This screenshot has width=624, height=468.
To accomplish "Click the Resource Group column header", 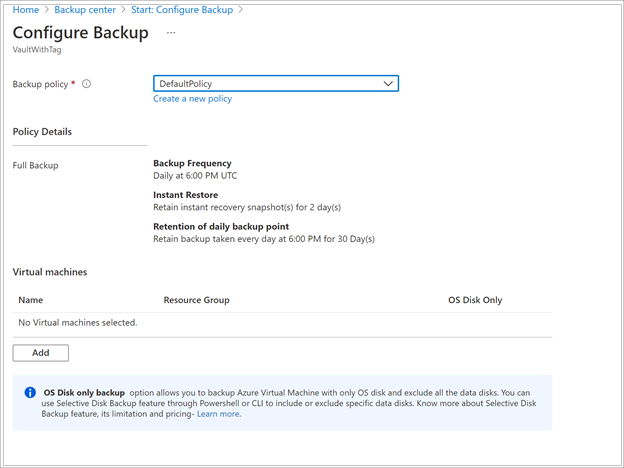I will pos(196,300).
